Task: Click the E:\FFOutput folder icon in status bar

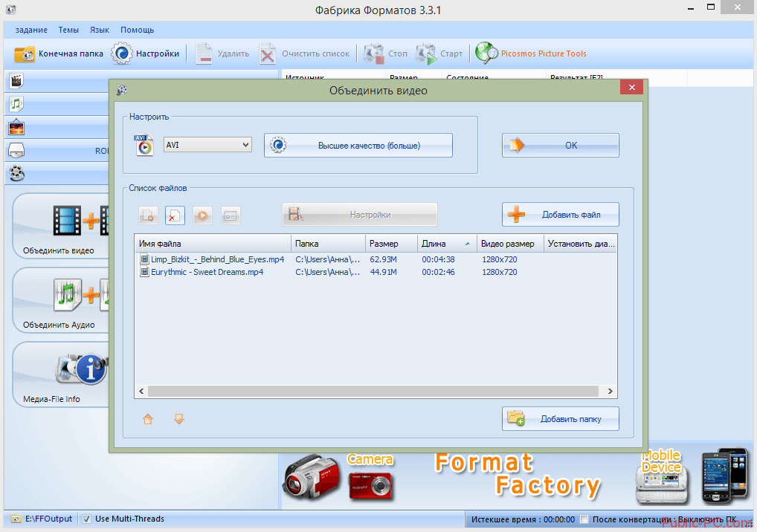Action: click(16, 519)
